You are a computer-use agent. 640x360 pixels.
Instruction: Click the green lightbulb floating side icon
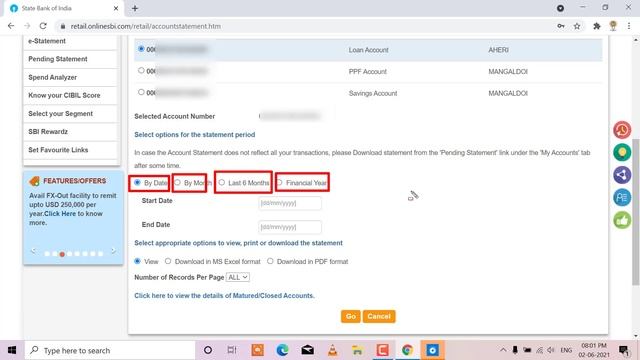[622, 153]
